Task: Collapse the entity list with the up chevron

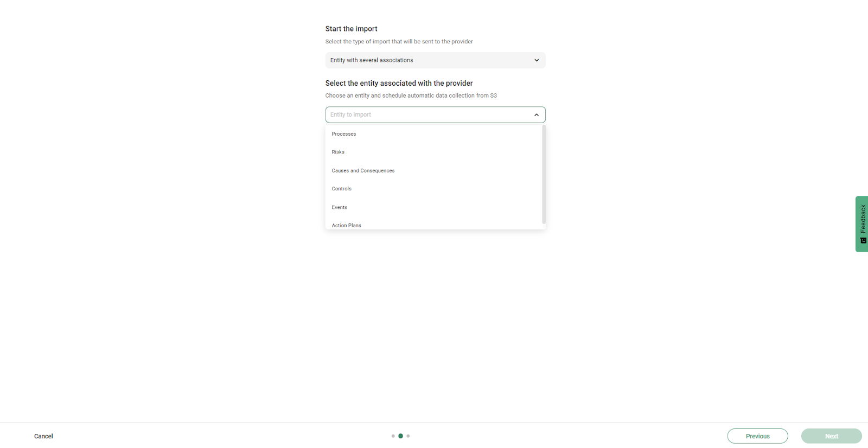Action: [537, 115]
